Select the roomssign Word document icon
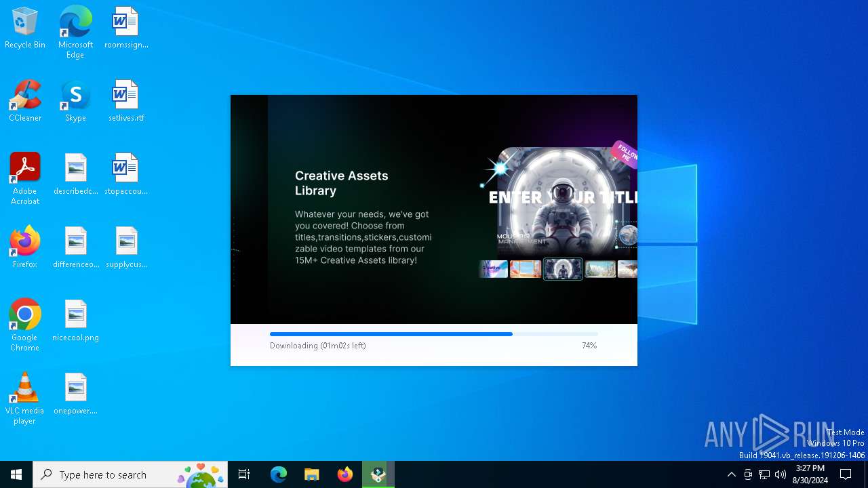The image size is (868, 488). pos(126,28)
